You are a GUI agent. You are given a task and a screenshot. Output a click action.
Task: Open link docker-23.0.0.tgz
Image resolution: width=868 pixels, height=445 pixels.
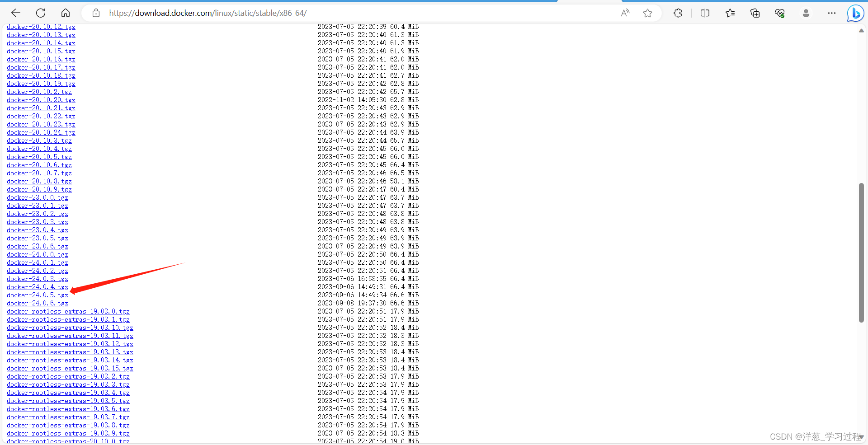click(38, 197)
